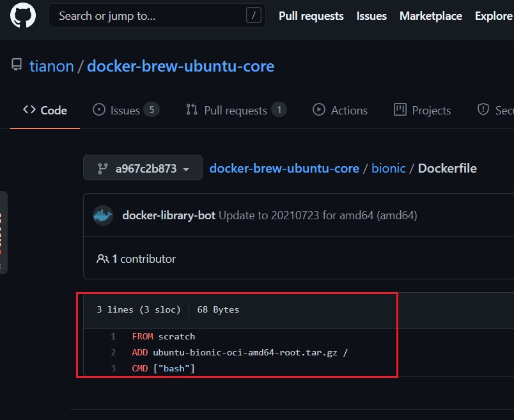Click the contributors people icon

(102, 259)
